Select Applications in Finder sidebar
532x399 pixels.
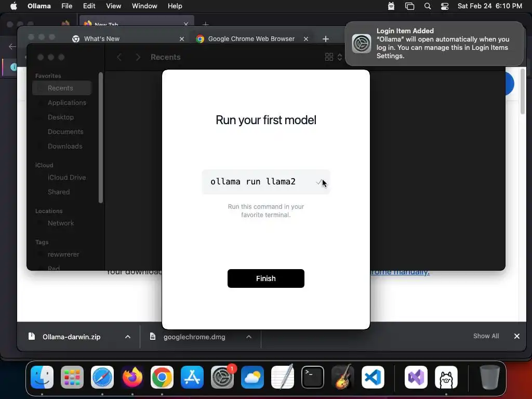point(67,102)
